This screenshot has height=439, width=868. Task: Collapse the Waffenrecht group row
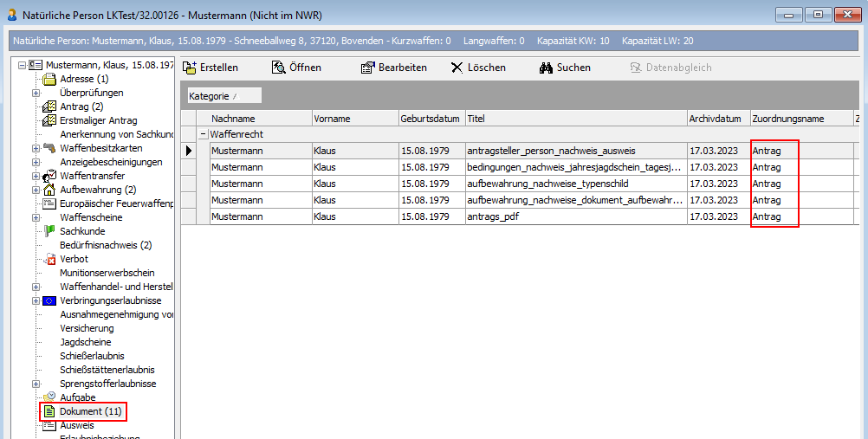click(203, 134)
